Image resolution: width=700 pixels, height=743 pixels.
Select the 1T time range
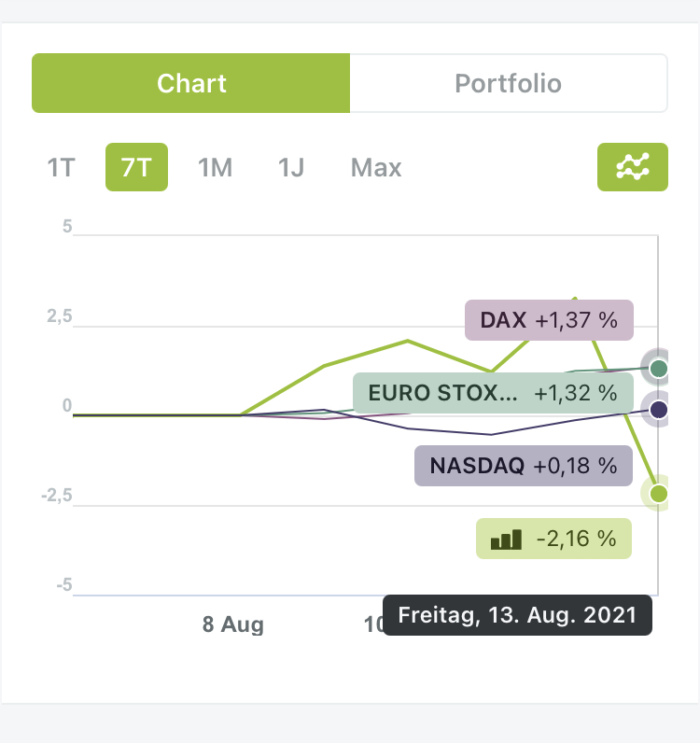[61, 168]
